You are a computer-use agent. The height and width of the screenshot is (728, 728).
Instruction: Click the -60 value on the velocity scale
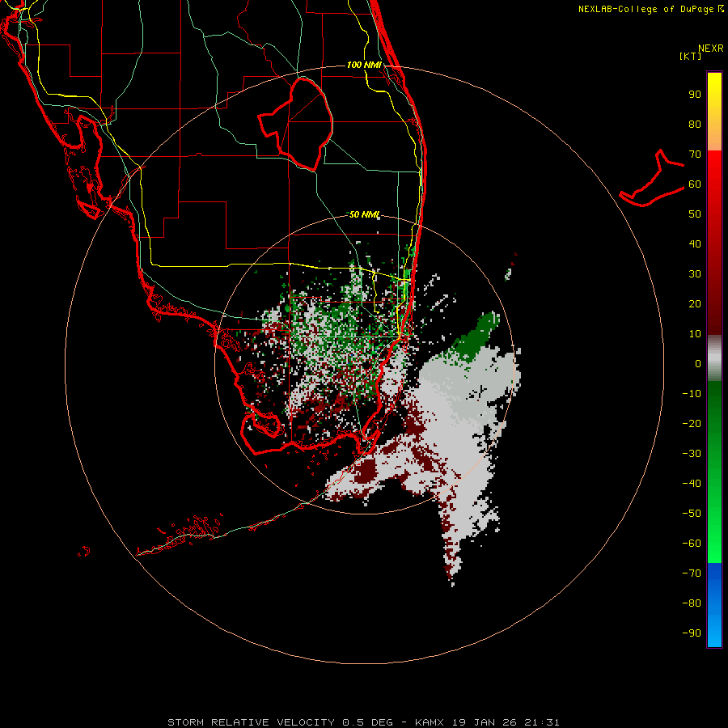(x=692, y=544)
